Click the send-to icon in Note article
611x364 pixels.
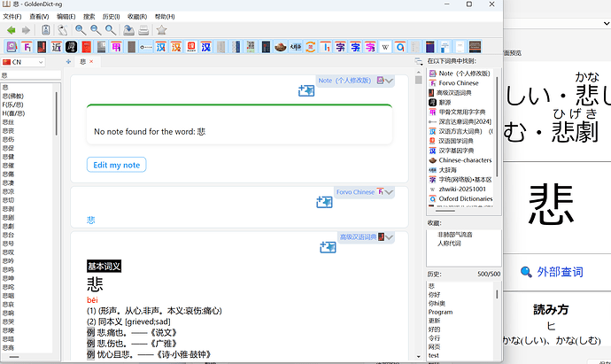click(x=306, y=91)
